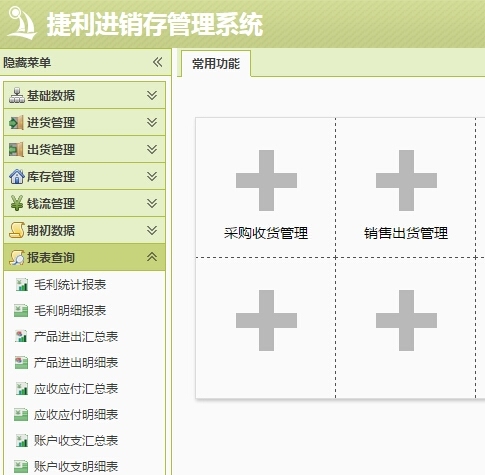This screenshot has width=485, height=475.
Task: Click the 基础数据 network icon
Action: 17,95
